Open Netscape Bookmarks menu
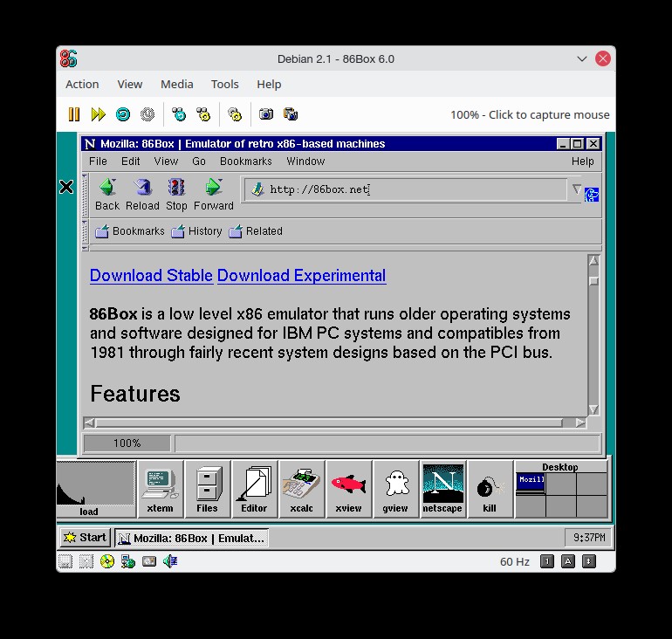Image resolution: width=672 pixels, height=639 pixels. click(246, 161)
